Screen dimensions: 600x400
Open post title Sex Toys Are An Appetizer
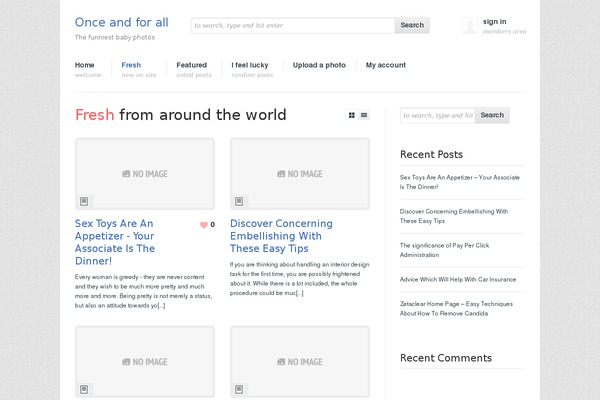[x=115, y=242]
